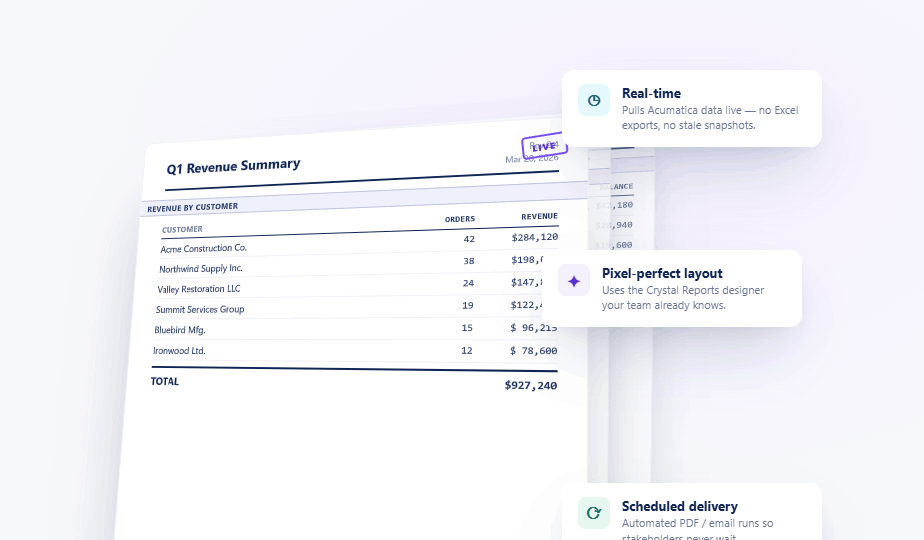This screenshot has height=540, width=924.
Task: Choose the Valley Restoration LLC customer
Action: pos(198,289)
